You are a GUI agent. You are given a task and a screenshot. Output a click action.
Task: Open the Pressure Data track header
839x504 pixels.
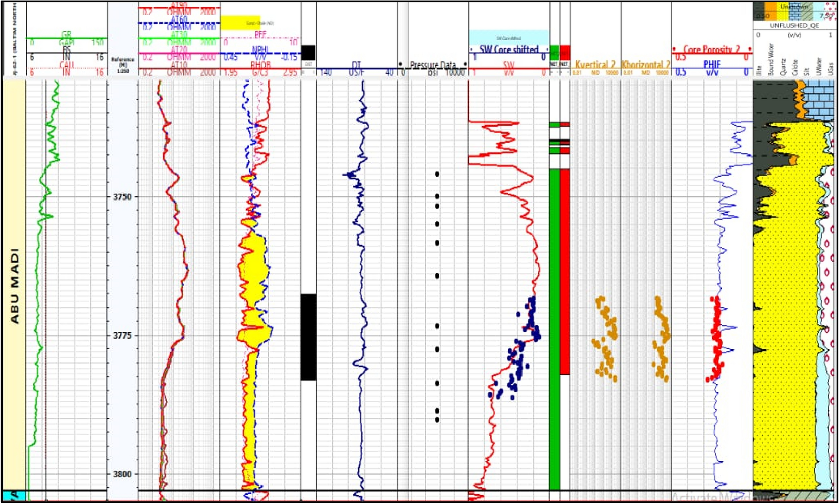click(433, 65)
